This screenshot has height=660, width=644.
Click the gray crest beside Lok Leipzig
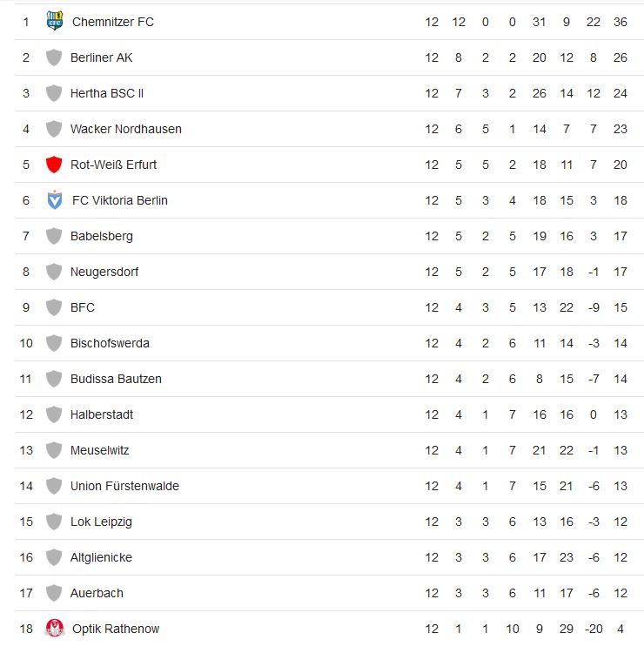(54, 522)
